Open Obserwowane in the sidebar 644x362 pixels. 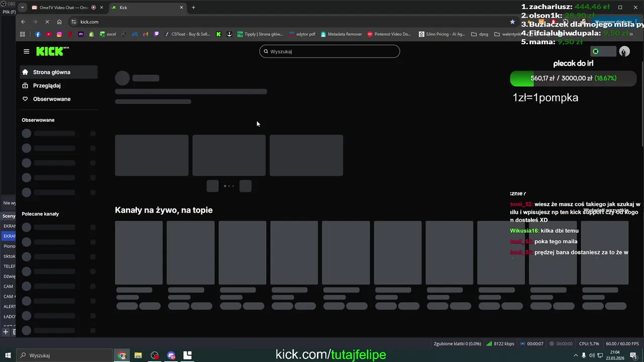coord(59,99)
